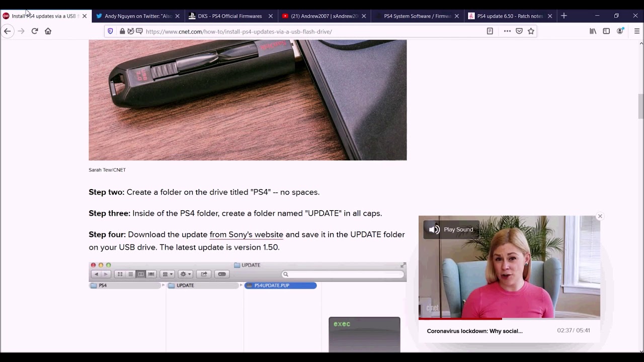Follow the "from Sony's website" link

[x=246, y=235]
